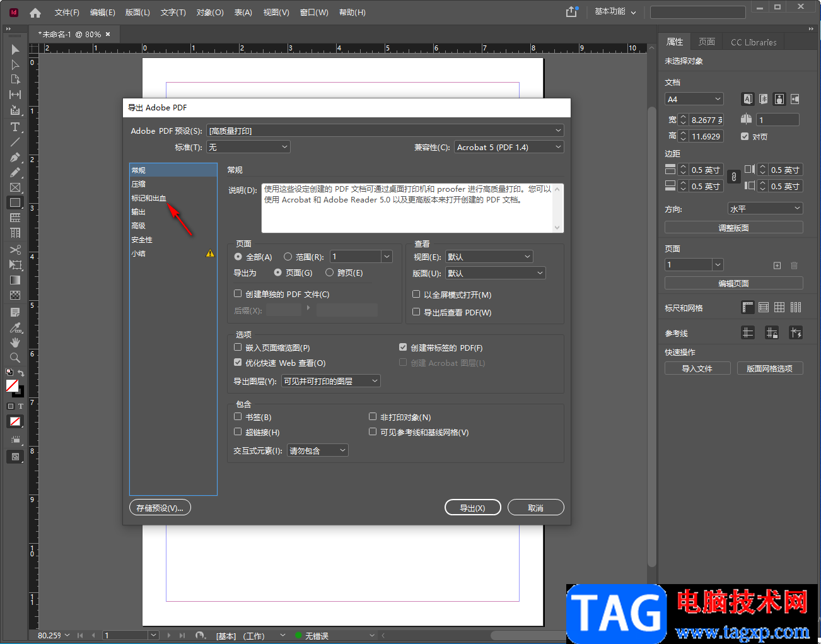
Task: Enable 以全屏模式打开(M) checkbox
Action: (x=416, y=294)
